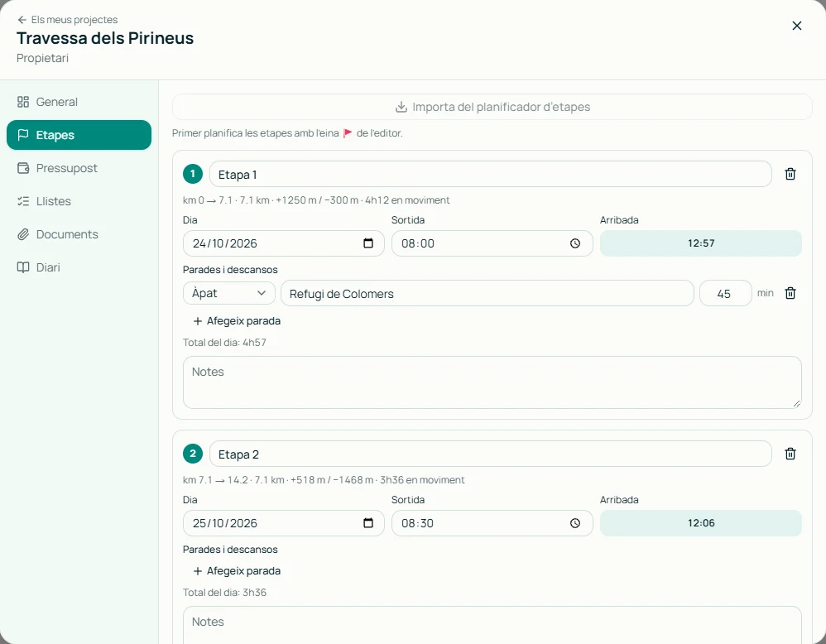Screen dimensions: 826x644
Task: Click Importa del planificador d'etapes button
Action: coord(492,107)
